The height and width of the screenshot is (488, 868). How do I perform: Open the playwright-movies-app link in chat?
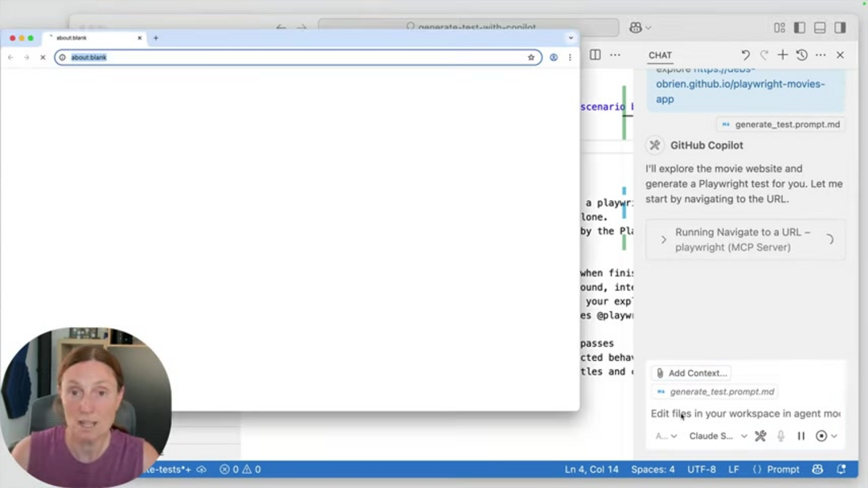click(x=739, y=84)
